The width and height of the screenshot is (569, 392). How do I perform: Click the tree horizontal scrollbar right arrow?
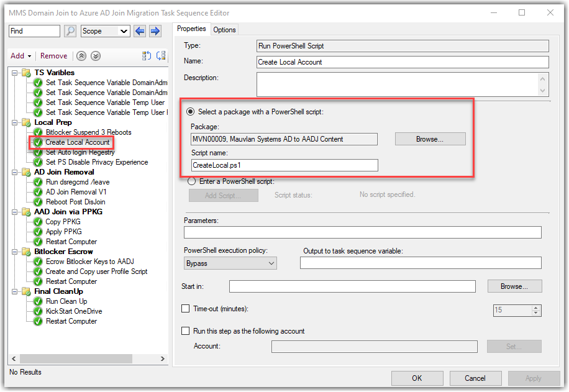(162, 359)
